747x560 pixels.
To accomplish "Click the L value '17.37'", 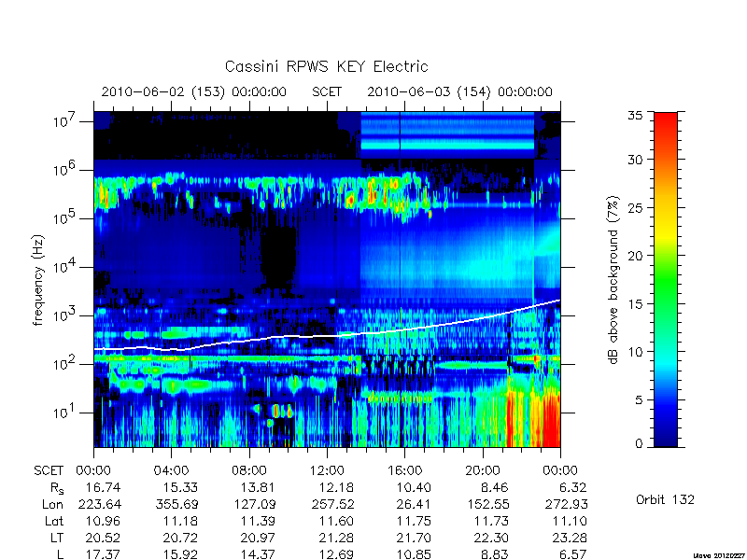I will click(103, 554).
